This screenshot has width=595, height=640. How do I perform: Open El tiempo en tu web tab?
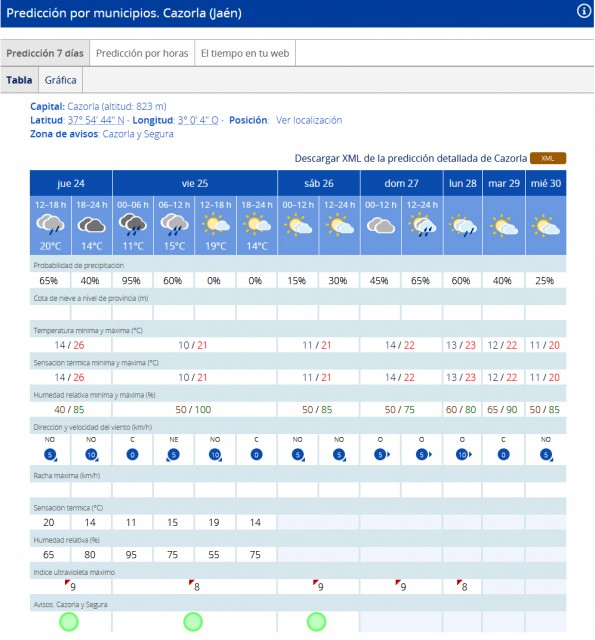point(245,53)
